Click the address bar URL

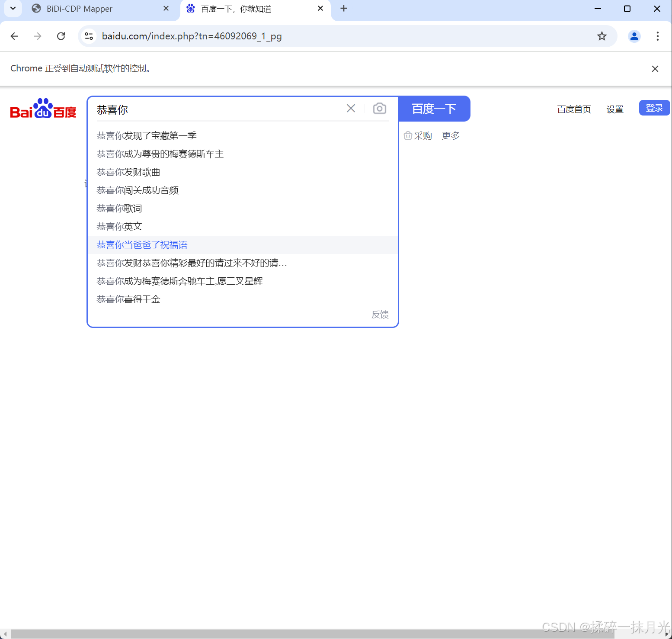click(x=192, y=36)
